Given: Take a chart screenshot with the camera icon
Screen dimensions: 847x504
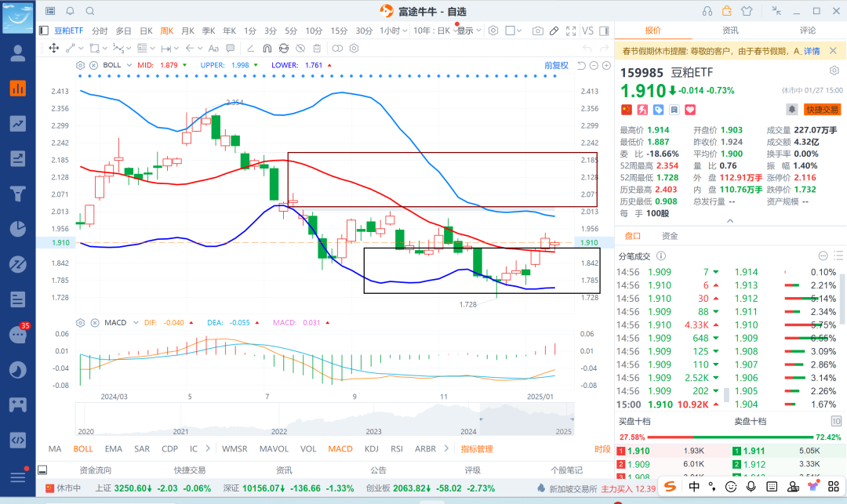Looking at the screenshot, I should pos(537,31).
